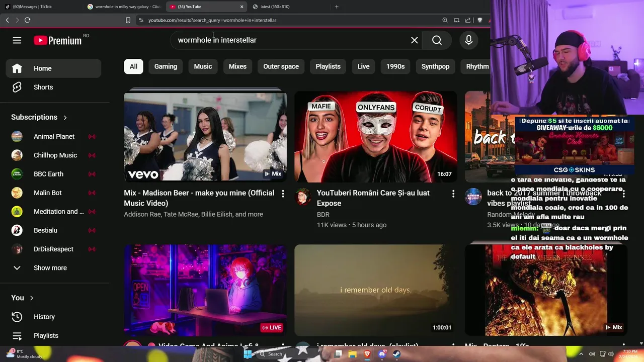Viewport: 644px width, 362px height.
Task: Click the share icon in the address bar
Action: pyautogui.click(x=468, y=20)
